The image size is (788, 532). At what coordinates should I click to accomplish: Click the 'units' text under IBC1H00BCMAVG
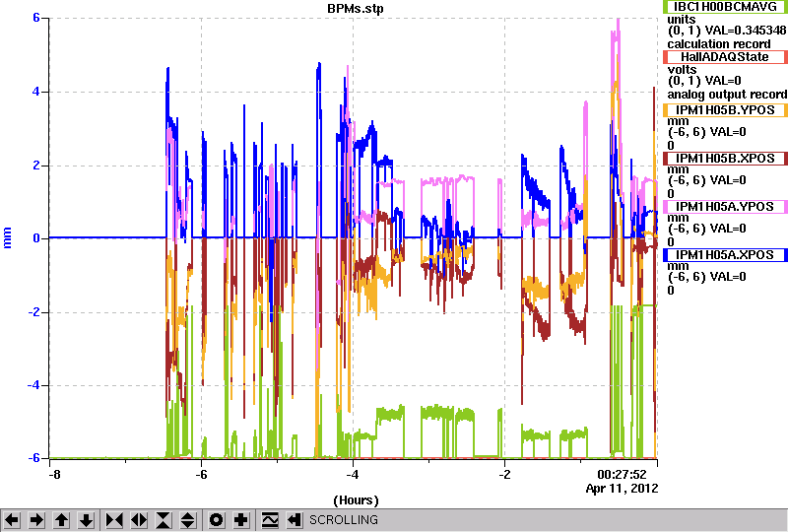click(682, 20)
